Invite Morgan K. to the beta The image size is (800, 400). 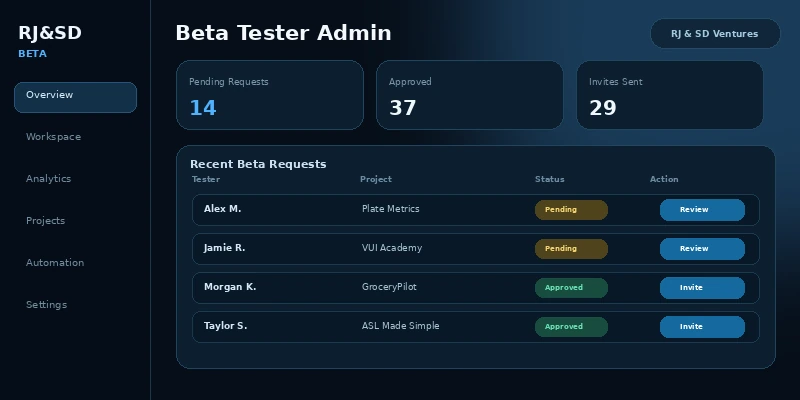pos(702,288)
